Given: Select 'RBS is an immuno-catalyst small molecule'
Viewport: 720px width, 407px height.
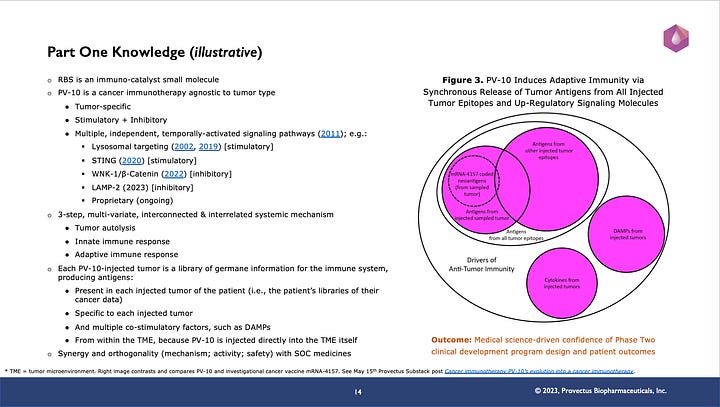Looking at the screenshot, I should (x=138, y=79).
